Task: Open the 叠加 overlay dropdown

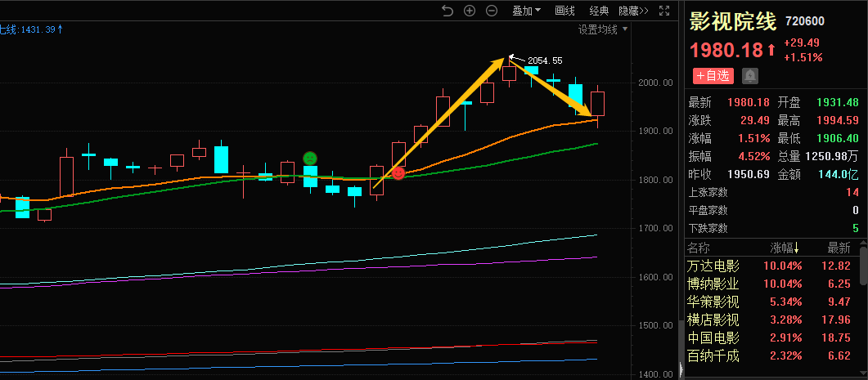Action: point(527,11)
